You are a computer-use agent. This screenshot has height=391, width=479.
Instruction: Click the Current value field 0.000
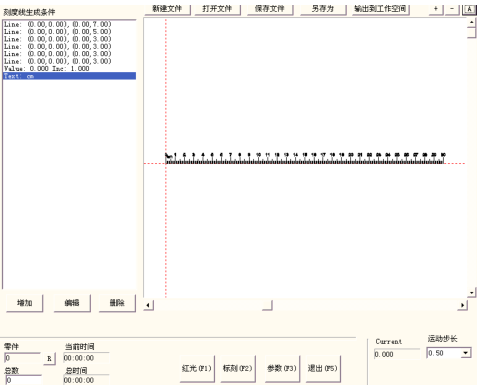pos(397,354)
